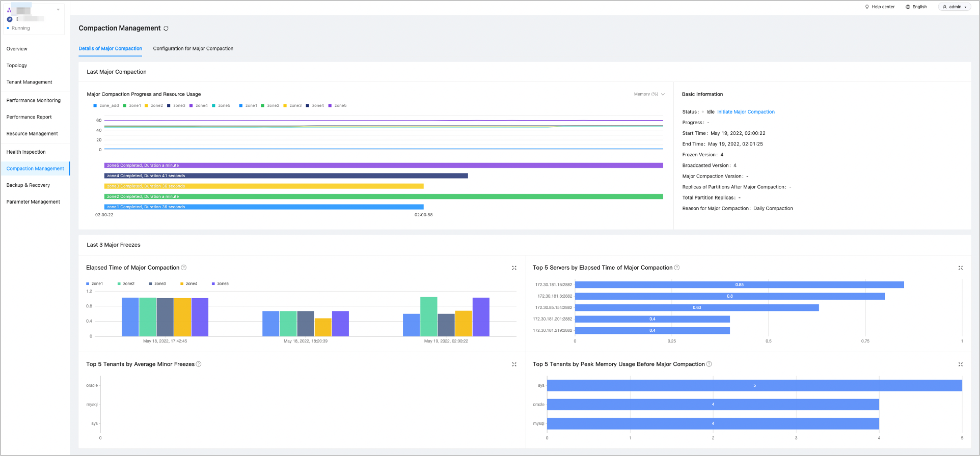
Task: Switch to Configuration for Major Compaction tab
Action: (193, 49)
